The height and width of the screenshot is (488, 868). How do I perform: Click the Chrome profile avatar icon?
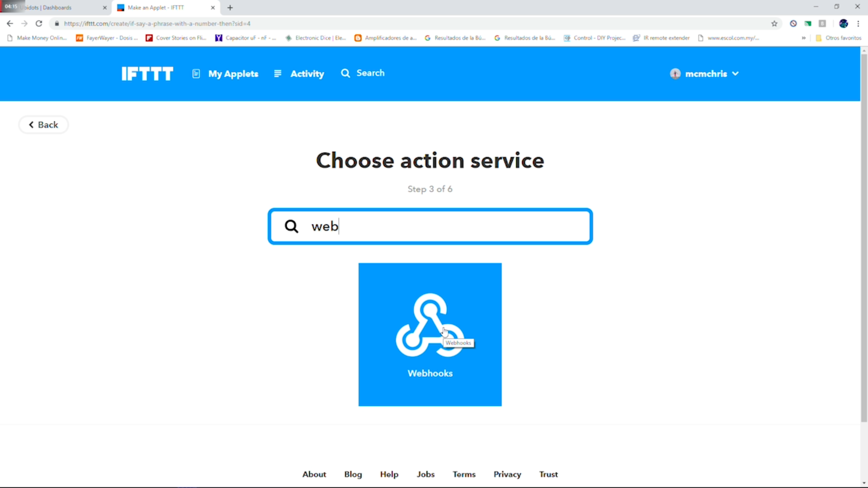[844, 23]
